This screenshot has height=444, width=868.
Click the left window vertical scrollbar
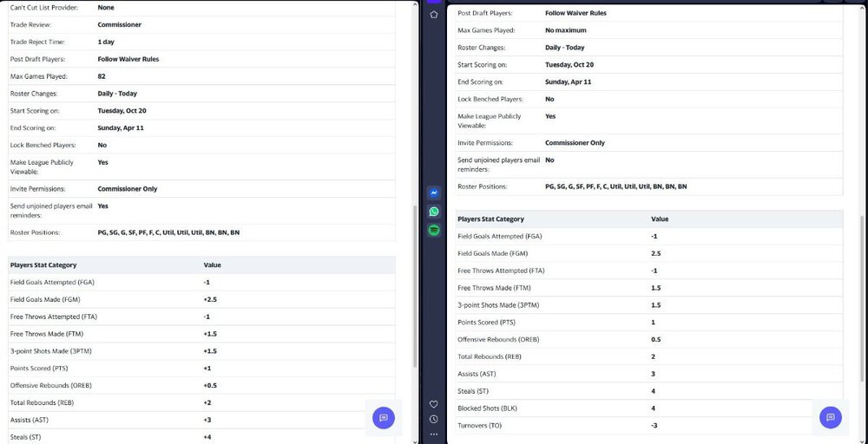pyautogui.click(x=415, y=286)
